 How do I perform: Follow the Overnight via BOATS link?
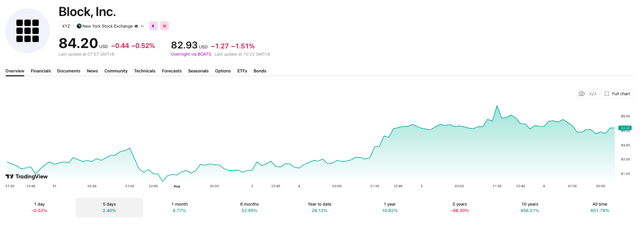(191, 54)
